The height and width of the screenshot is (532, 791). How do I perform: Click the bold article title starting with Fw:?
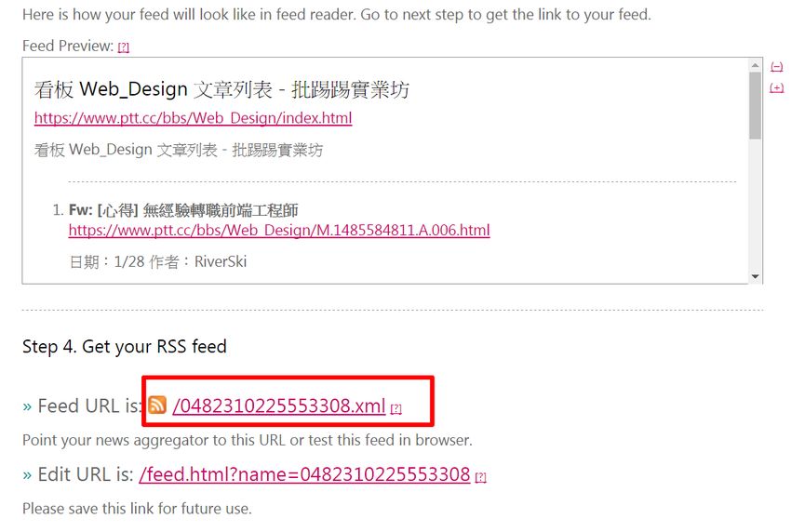[183, 210]
